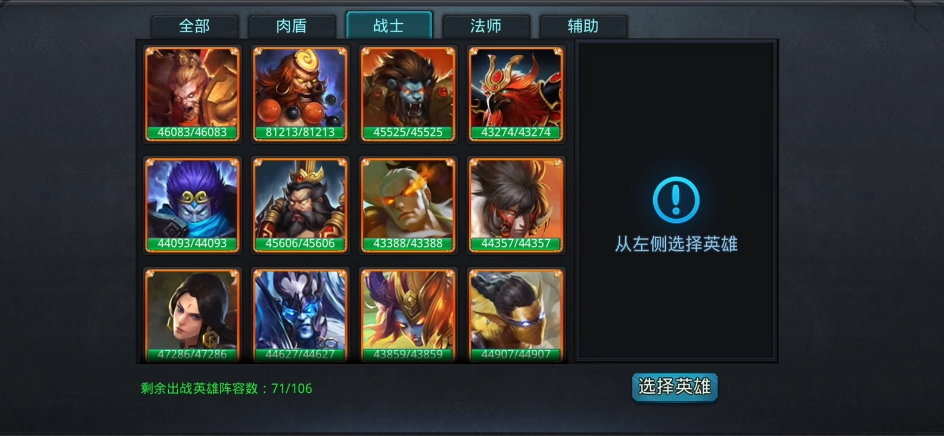Pick the hero portrait with 81213 HP
Image resolution: width=944 pixels, height=436 pixels.
[x=300, y=95]
